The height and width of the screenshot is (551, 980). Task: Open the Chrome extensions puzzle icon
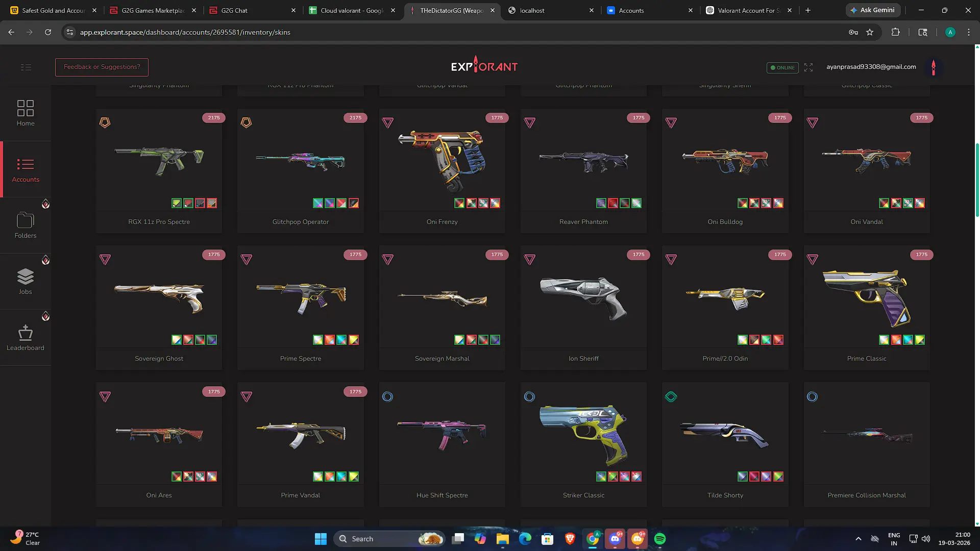895,32
